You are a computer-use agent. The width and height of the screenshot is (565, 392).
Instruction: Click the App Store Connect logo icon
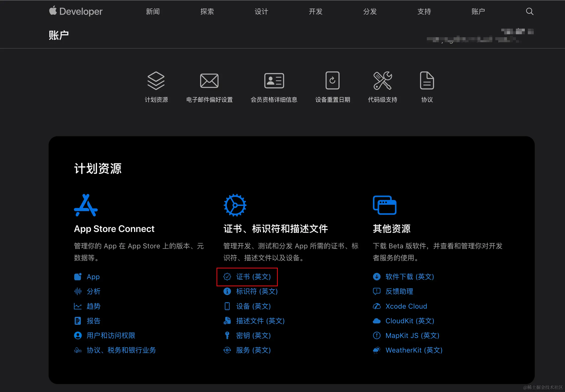[x=86, y=205]
